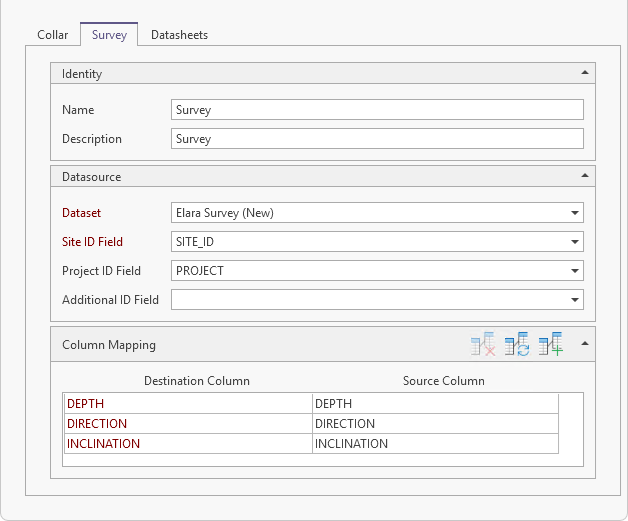This screenshot has width=628, height=521.
Task: Select the DIRECTION source column cell
Action: click(x=434, y=424)
